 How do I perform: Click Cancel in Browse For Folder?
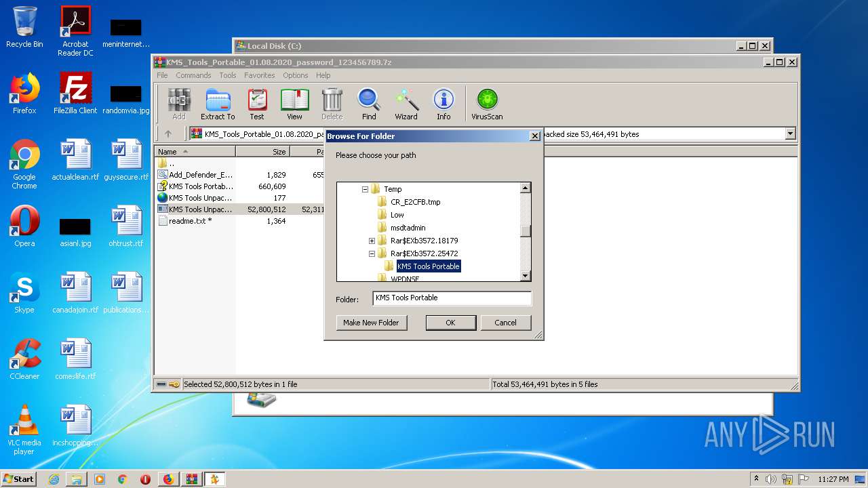505,323
